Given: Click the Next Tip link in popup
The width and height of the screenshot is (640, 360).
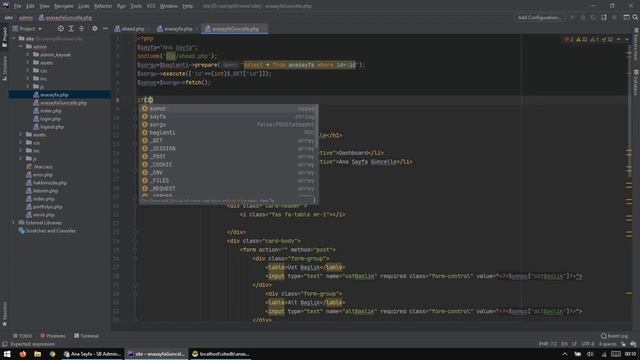Looking at the screenshot, I should tap(267, 200).
